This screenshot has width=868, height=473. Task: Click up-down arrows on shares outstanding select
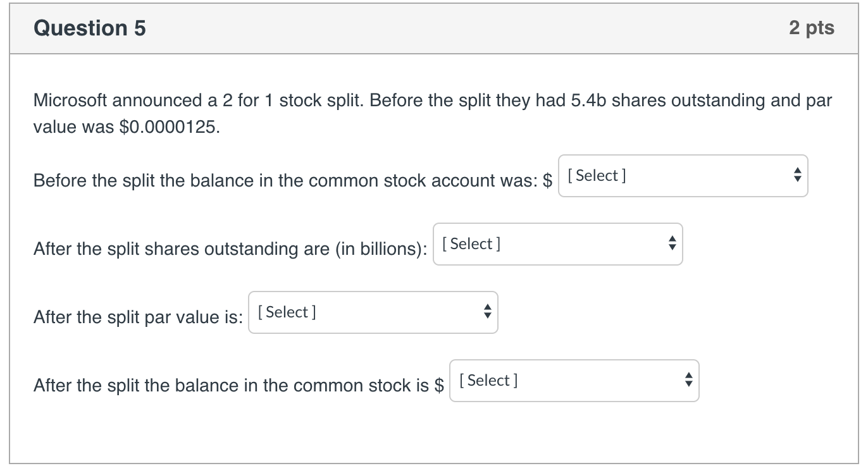point(672,243)
